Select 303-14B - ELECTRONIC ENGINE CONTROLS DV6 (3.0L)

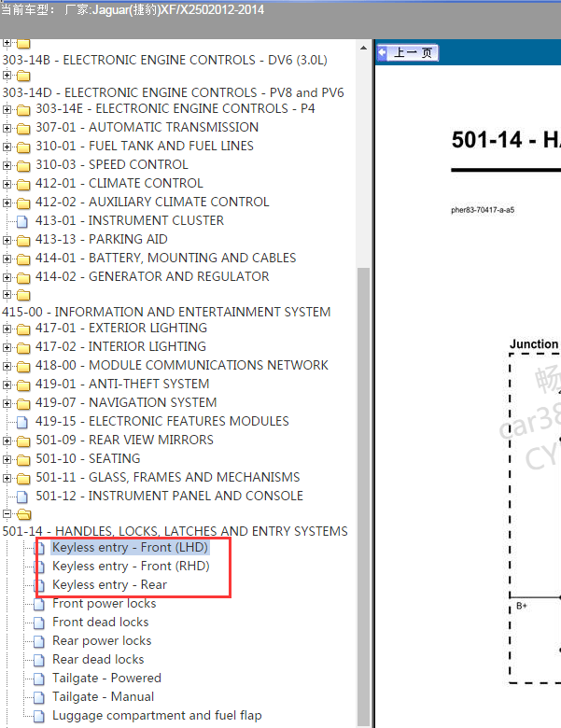tap(165, 60)
